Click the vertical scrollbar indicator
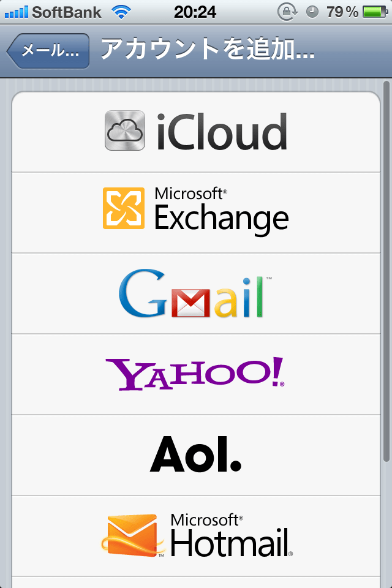392x588 pixels. (x=386, y=271)
